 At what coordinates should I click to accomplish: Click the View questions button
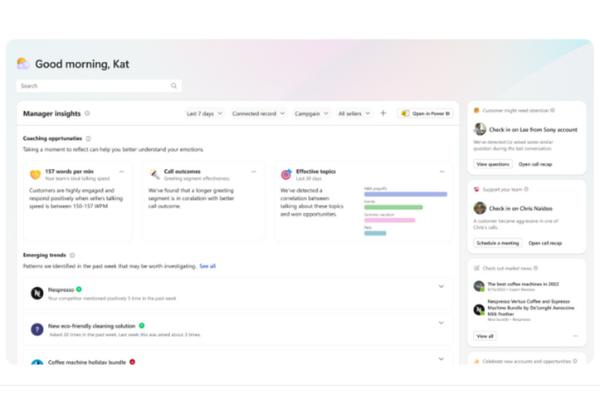coord(492,163)
